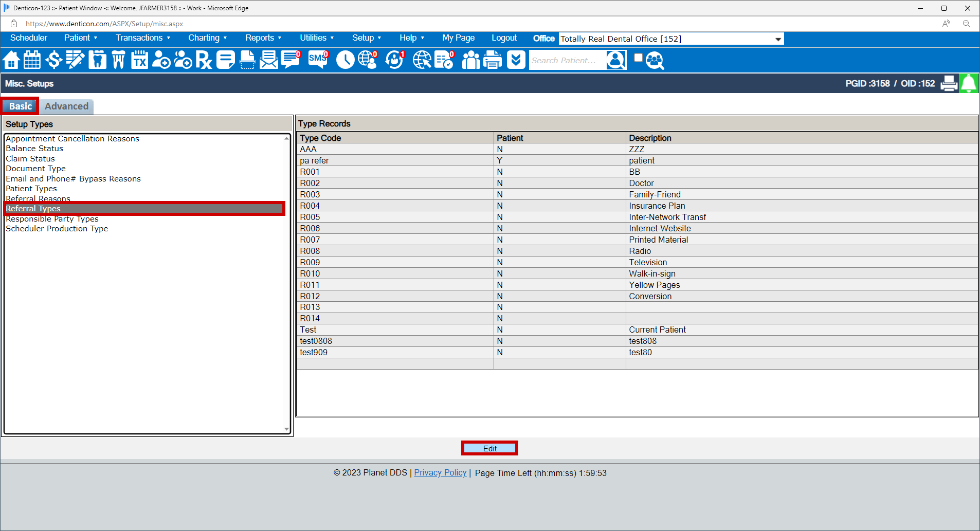Viewport: 980px width, 531px height.
Task: Open the Privacy Policy link
Action: [440, 472]
